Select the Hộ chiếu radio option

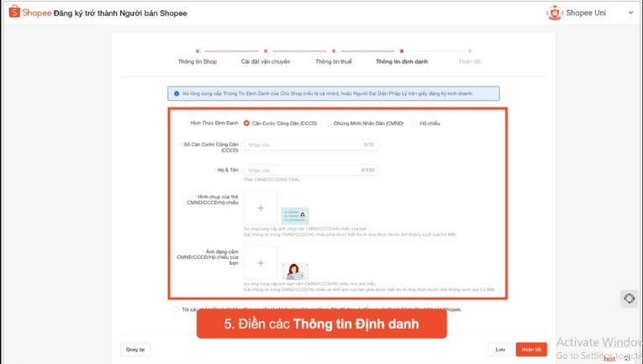[414, 123]
